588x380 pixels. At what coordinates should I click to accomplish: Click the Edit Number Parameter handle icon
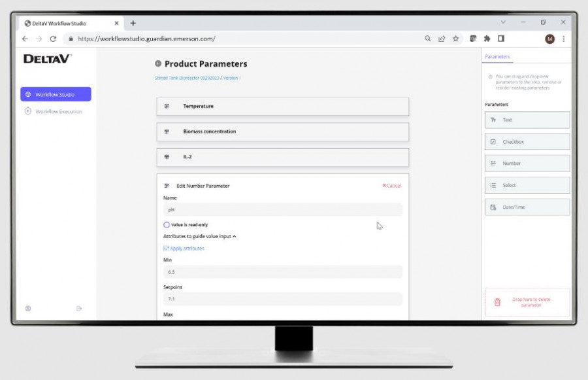pyautogui.click(x=167, y=186)
